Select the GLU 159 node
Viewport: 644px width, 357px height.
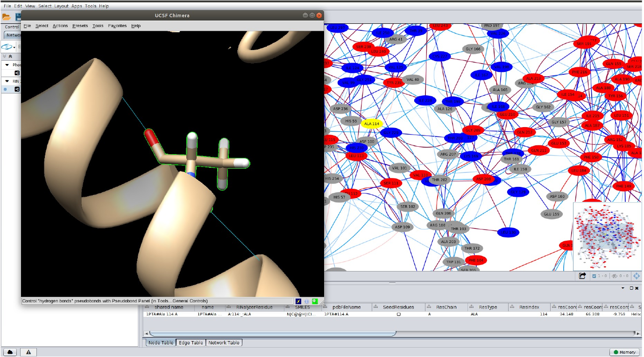552,214
